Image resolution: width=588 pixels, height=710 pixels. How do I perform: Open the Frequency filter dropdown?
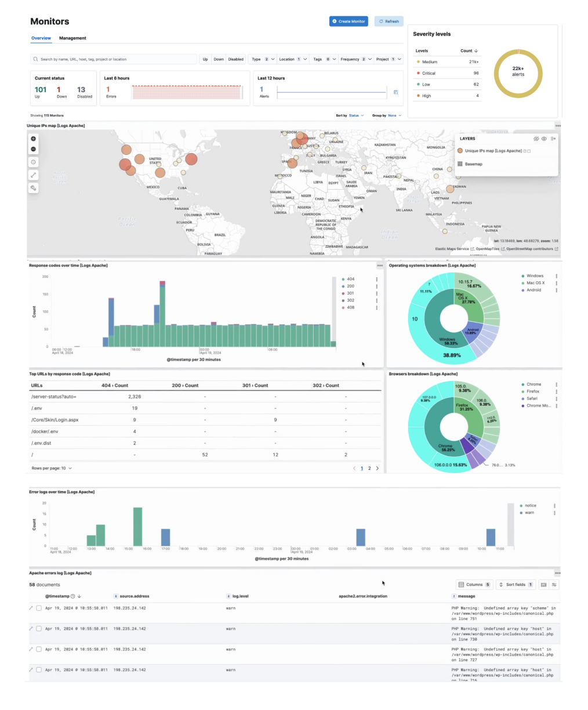tap(356, 59)
